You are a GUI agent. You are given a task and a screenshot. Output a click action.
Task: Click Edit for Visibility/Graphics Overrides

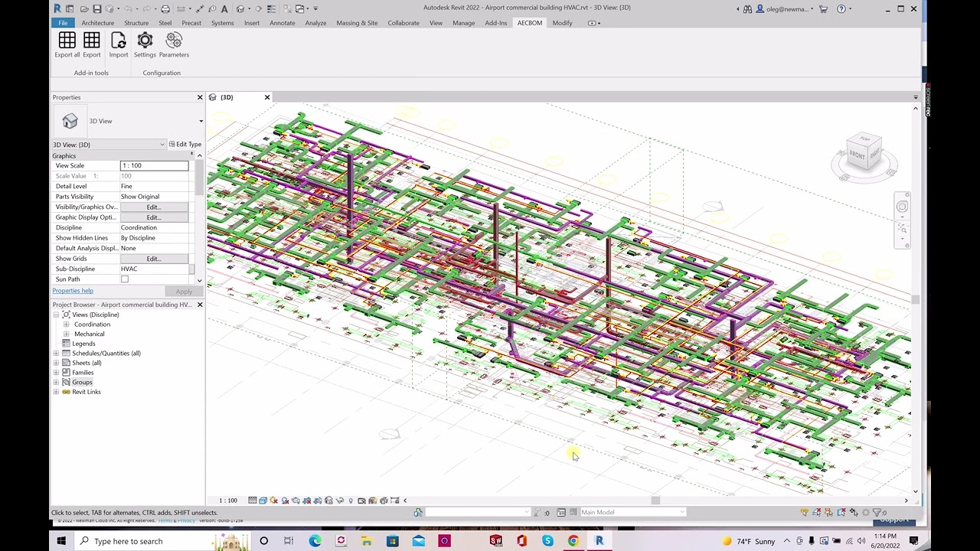(153, 207)
